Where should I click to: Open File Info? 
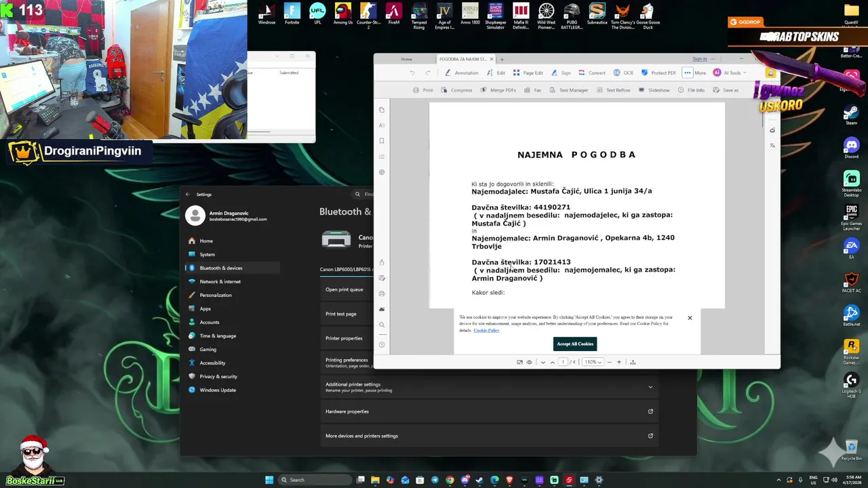click(691, 90)
